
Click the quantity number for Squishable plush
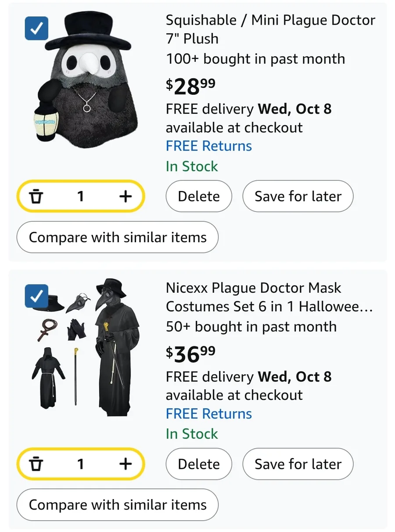80,197
